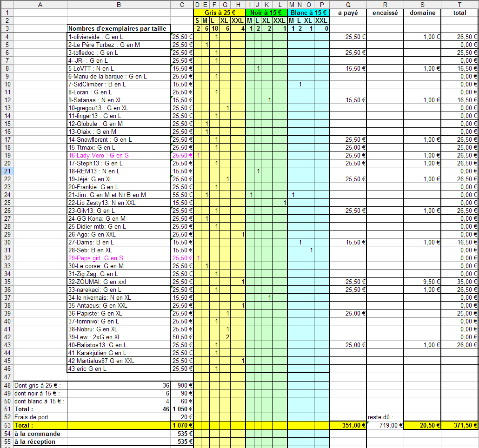The height and width of the screenshot is (448, 479).
Task: Select '6-Manu de la barque : G en L'
Action: (119, 76)
